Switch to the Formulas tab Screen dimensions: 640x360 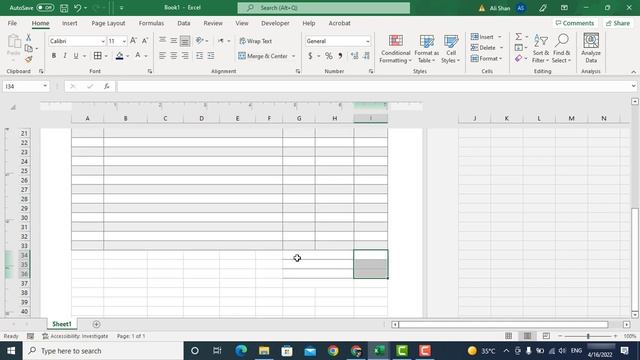point(151,23)
